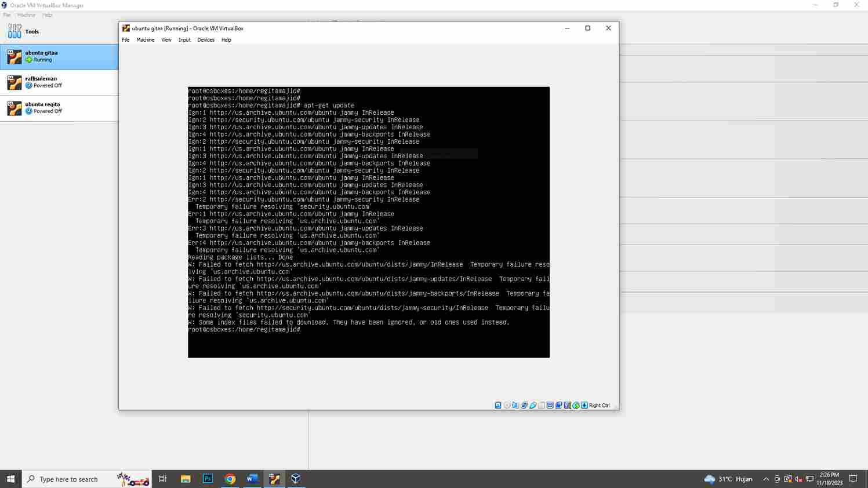Image resolution: width=868 pixels, height=488 pixels.
Task: Open the Help menu in the VM window
Action: click(x=226, y=40)
